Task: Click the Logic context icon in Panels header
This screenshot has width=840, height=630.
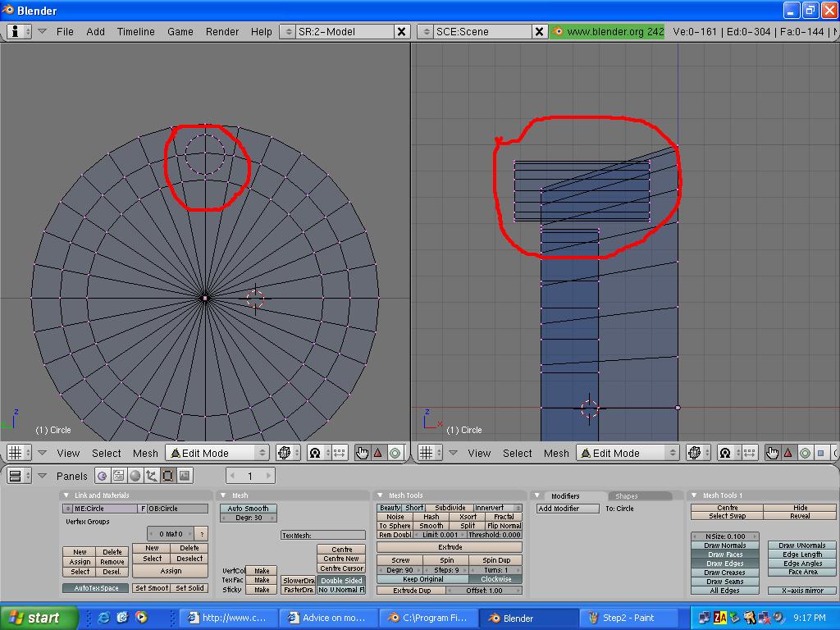Action: [x=103, y=476]
